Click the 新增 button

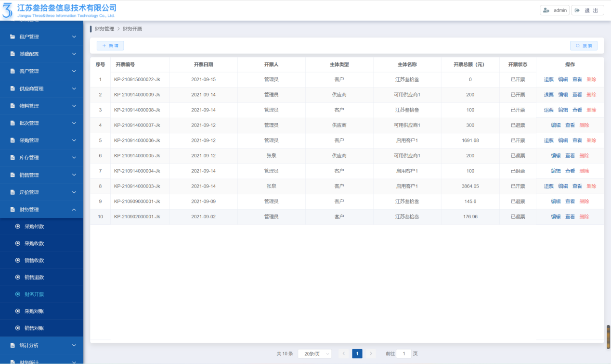click(x=110, y=46)
